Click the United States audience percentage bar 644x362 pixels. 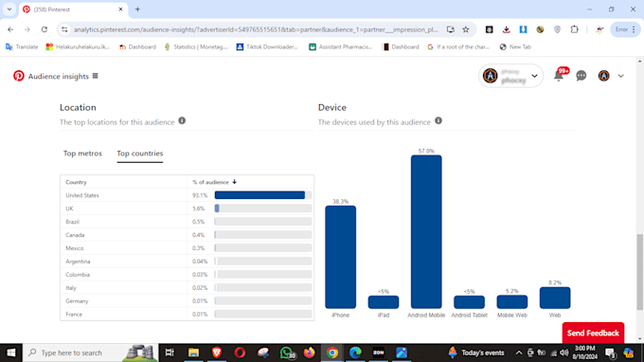click(x=259, y=195)
